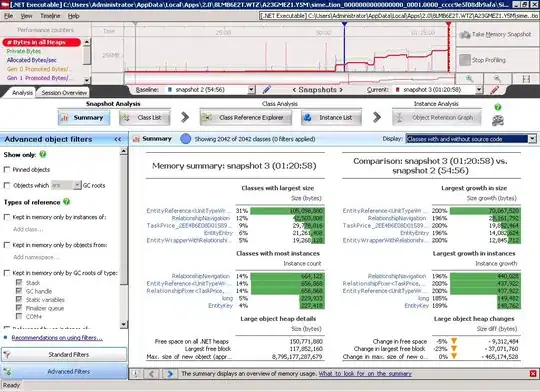Open the Current snapshot dropdown
The height and width of the screenshot is (392, 540).
(x=479, y=90)
